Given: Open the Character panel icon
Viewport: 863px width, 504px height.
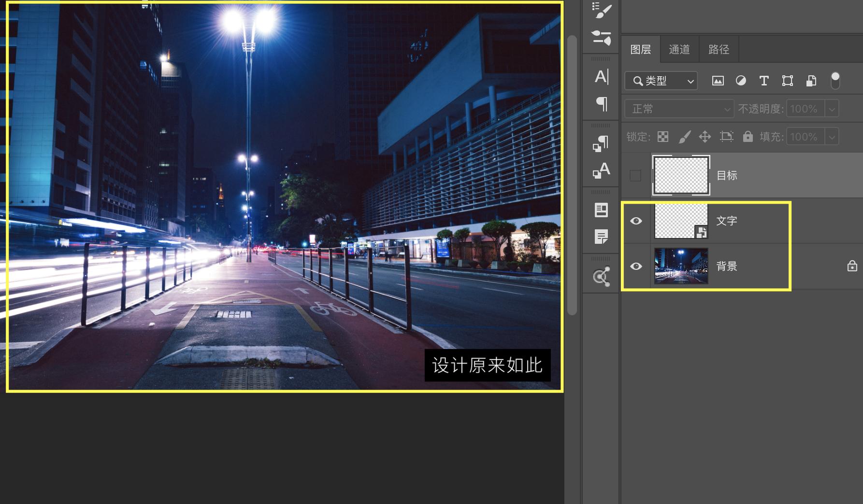Looking at the screenshot, I should click(601, 77).
